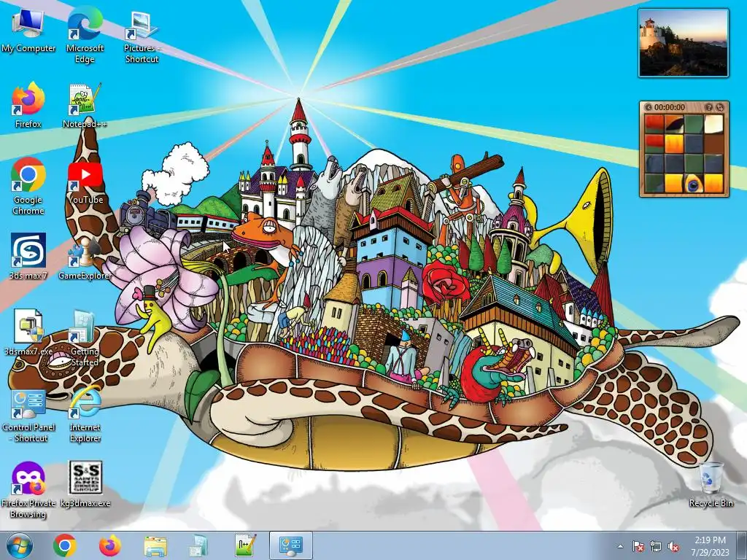Select the Microsoft Edge desktop shortcut
The width and height of the screenshot is (747, 560).
85,36
